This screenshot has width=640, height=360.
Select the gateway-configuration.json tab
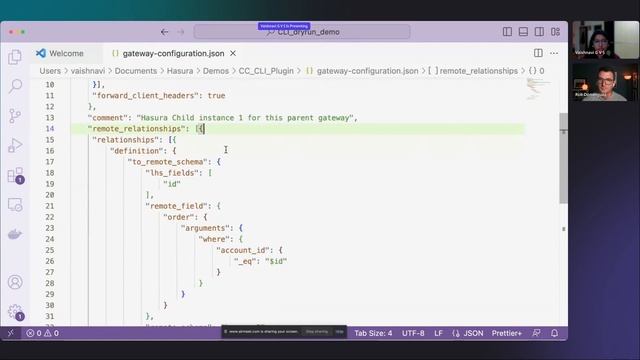(x=173, y=53)
